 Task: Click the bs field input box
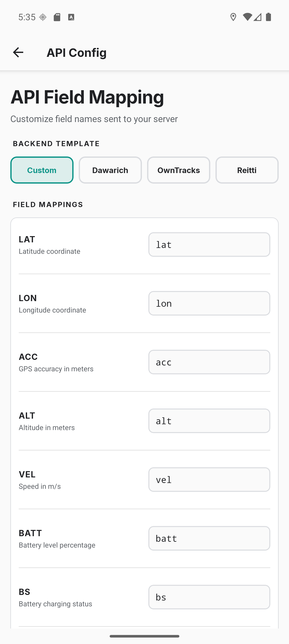click(x=209, y=597)
